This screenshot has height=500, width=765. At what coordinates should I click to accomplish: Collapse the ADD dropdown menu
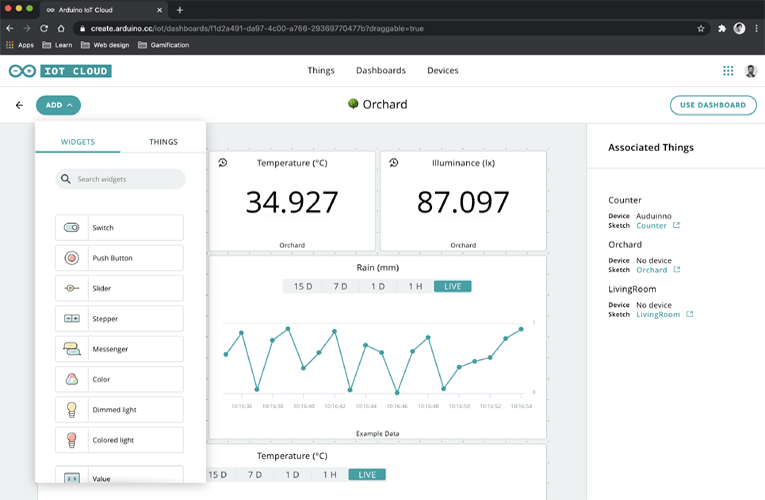59,105
